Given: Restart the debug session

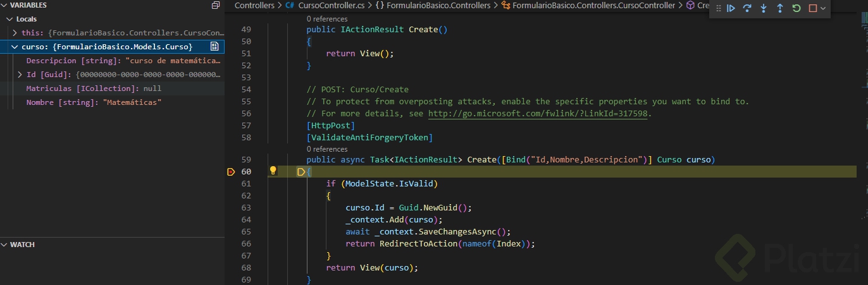Looking at the screenshot, I should coord(797,8).
